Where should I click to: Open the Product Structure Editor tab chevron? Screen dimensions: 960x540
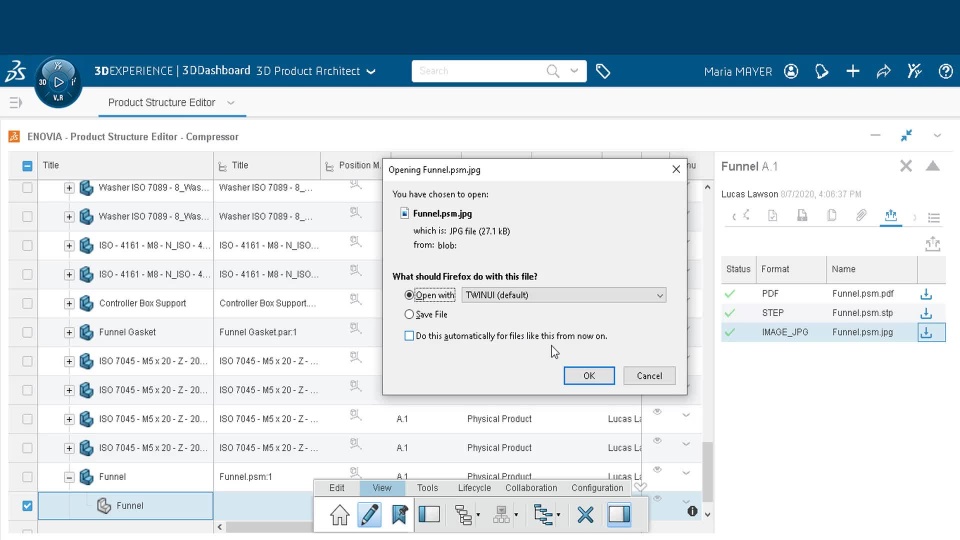[230, 103]
